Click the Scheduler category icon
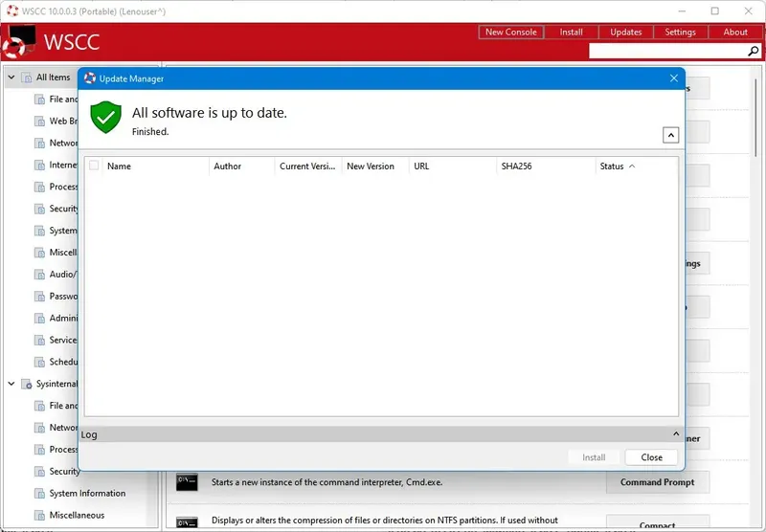Image resolution: width=766 pixels, height=532 pixels. [39, 362]
